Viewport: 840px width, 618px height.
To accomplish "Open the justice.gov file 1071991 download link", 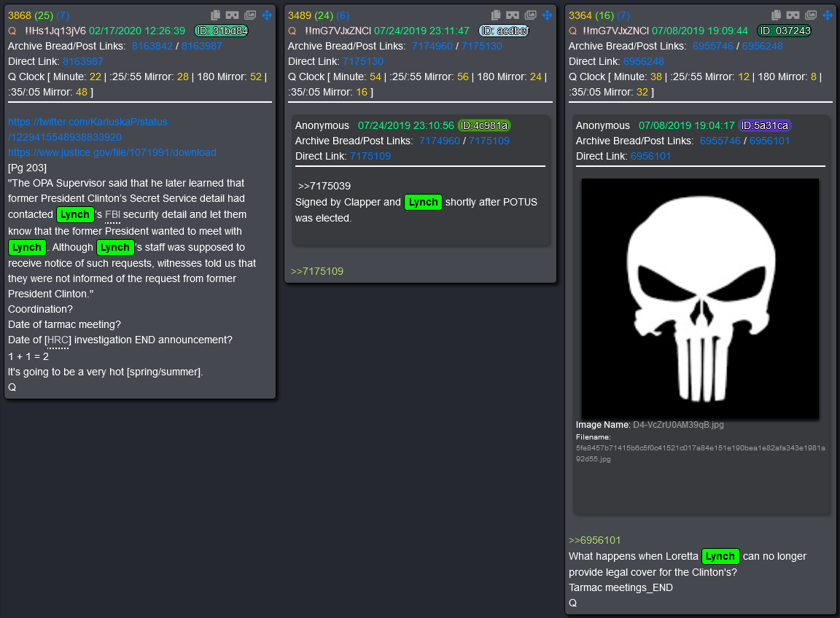I will coord(112,152).
